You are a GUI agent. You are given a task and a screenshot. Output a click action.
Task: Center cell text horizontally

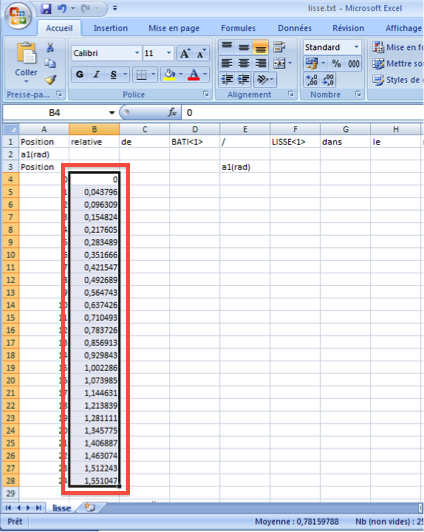[x=244, y=63]
